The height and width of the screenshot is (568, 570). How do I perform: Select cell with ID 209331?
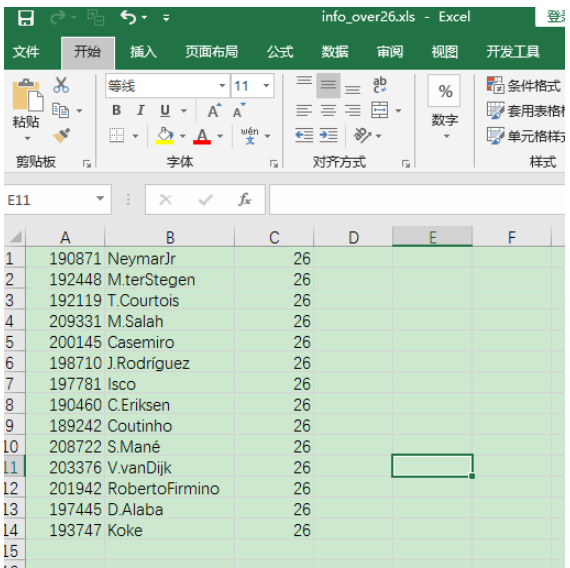(x=65, y=321)
